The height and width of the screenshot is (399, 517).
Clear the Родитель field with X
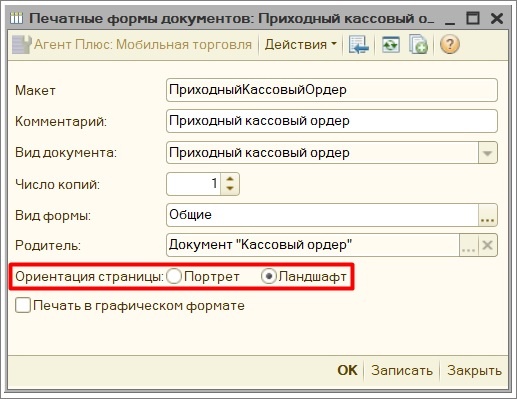pos(488,246)
